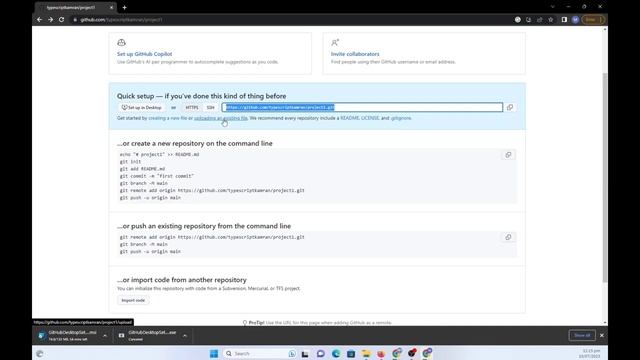Close the downloads bar
This screenshot has width=640, height=360.
click(602, 336)
